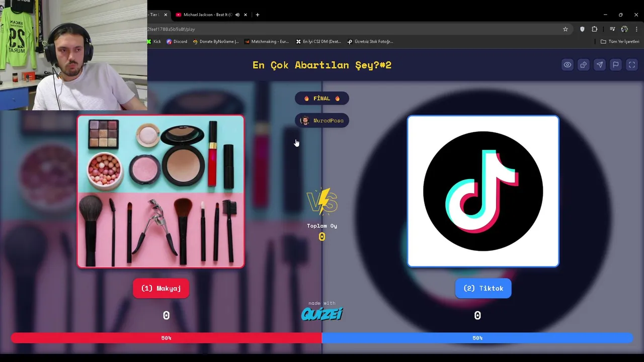Switch to the Michael Jackson - Beat It tab
The height and width of the screenshot is (362, 644).
point(208,15)
